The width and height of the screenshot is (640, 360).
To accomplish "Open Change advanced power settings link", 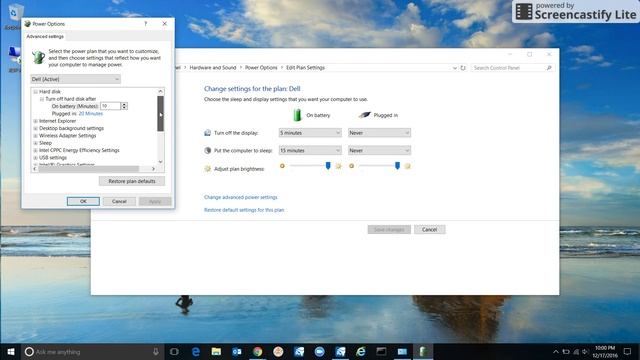I will coord(240,197).
